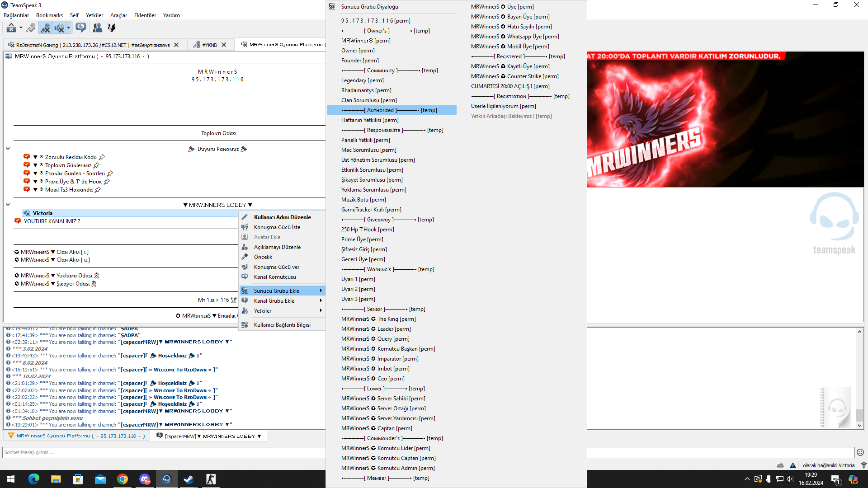This screenshot has width=868, height=488.
Task: Open the Yetkiler menu in menu bar
Action: [x=94, y=15]
